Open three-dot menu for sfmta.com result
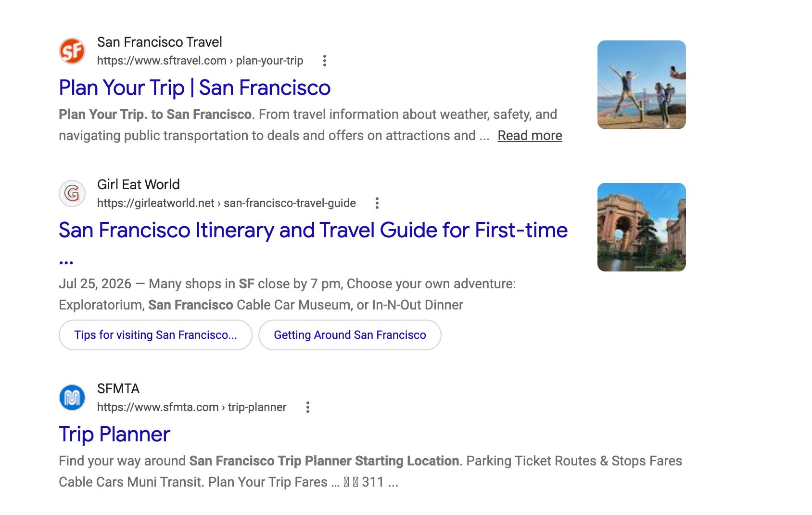 308,407
